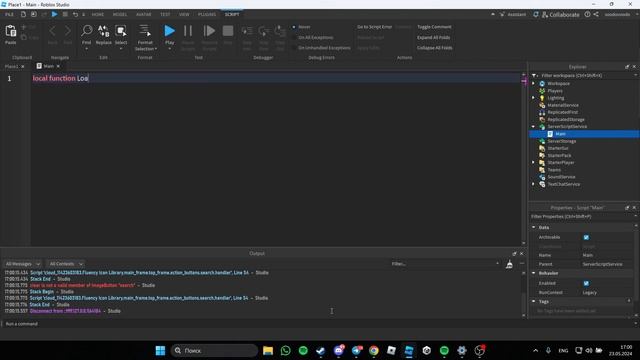Viewport: 640px width, 360px height.
Task: Undock the Properties panel with pop-out icon
Action: click(627, 207)
